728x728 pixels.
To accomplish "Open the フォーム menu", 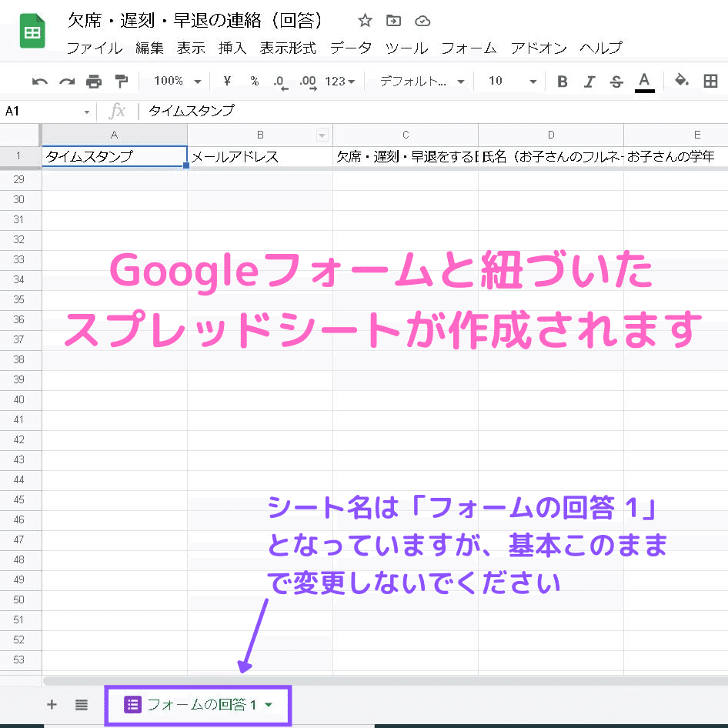I will (x=469, y=48).
